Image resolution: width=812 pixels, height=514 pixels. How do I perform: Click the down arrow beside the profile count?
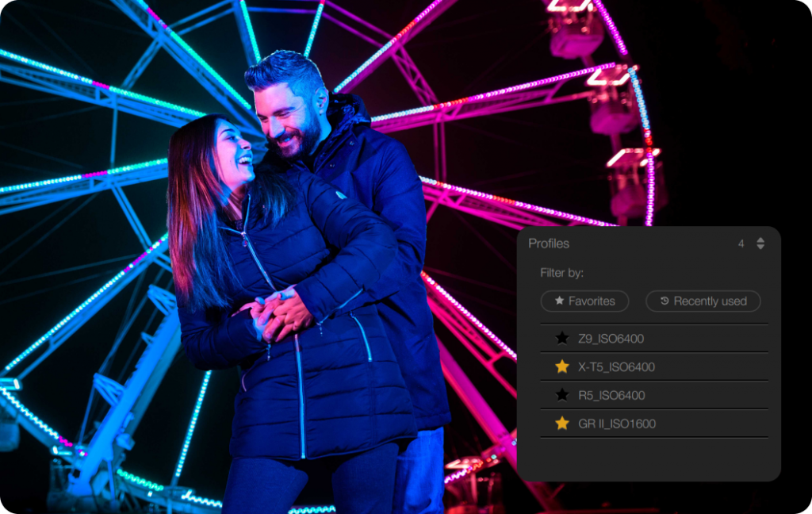[x=760, y=247]
